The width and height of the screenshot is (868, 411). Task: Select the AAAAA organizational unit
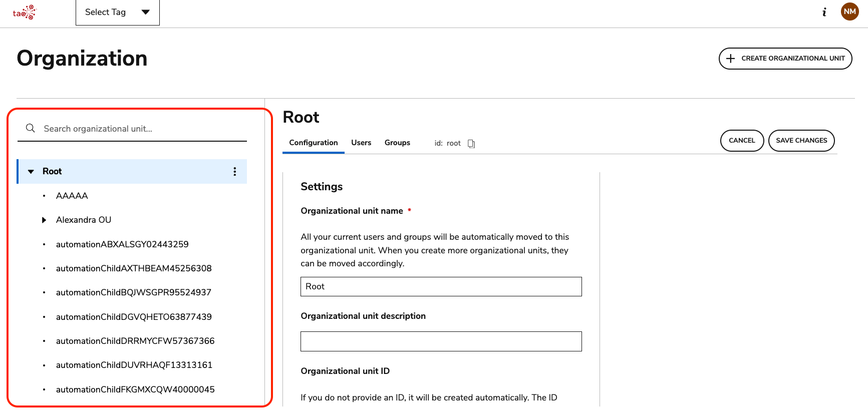pos(72,196)
